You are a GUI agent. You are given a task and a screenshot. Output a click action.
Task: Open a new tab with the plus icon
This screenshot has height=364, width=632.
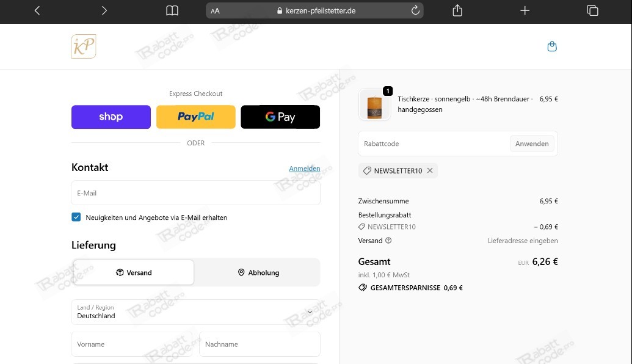point(525,10)
